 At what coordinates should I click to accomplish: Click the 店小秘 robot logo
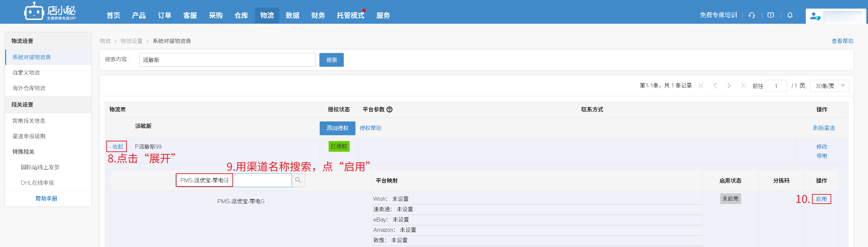coord(34,12)
